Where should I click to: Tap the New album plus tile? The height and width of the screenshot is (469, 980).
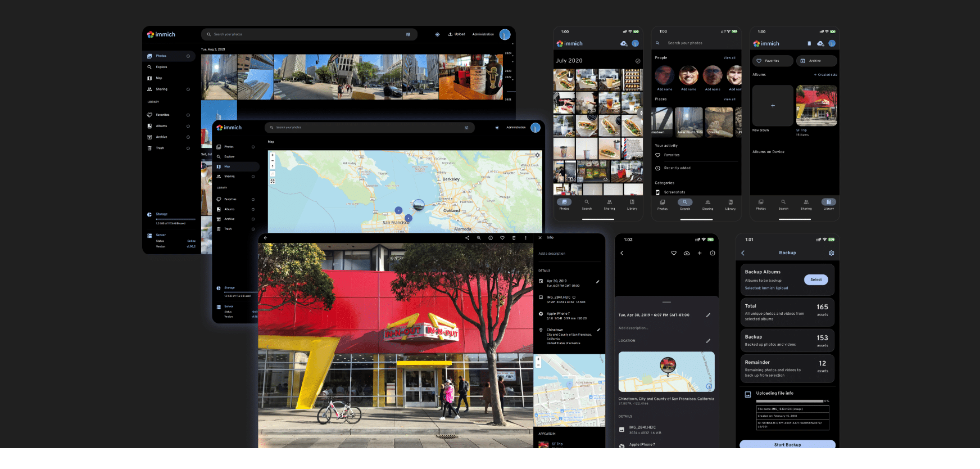(773, 106)
